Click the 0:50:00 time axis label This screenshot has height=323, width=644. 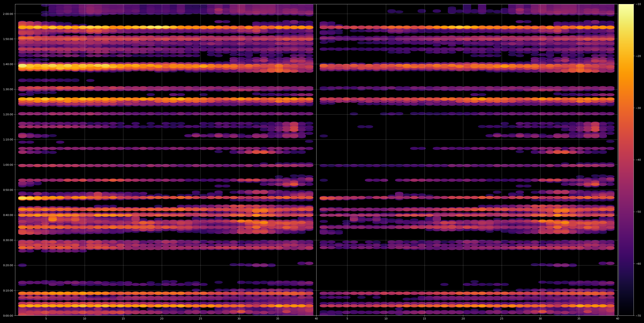[x=8, y=190]
